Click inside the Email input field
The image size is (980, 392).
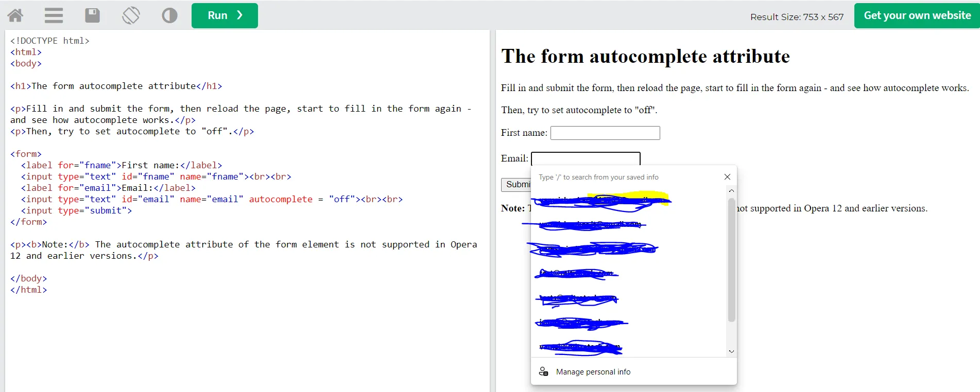click(x=586, y=158)
